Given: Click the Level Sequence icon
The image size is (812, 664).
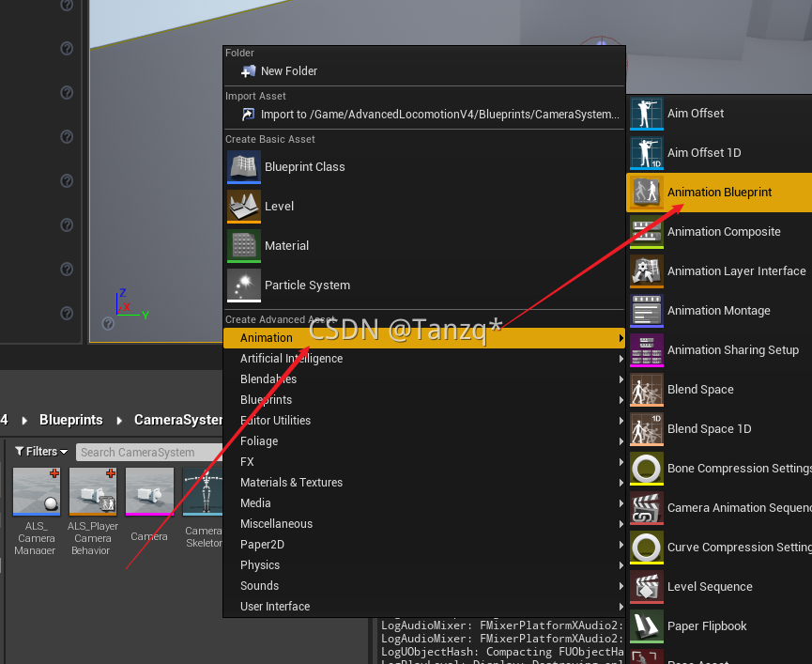Looking at the screenshot, I should [646, 587].
